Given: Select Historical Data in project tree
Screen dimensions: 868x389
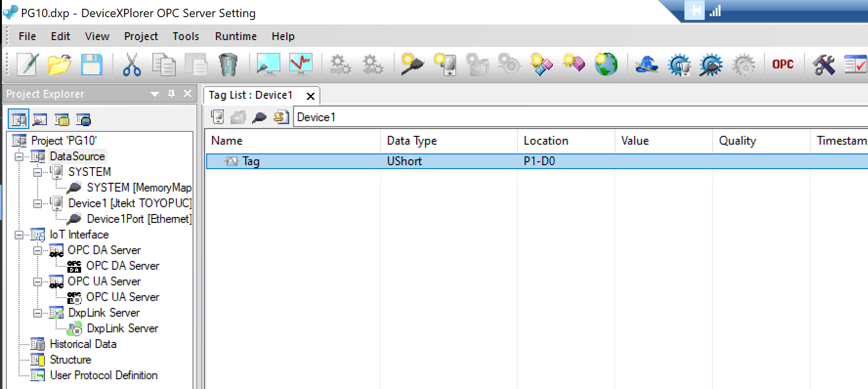Looking at the screenshot, I should pos(83,344).
